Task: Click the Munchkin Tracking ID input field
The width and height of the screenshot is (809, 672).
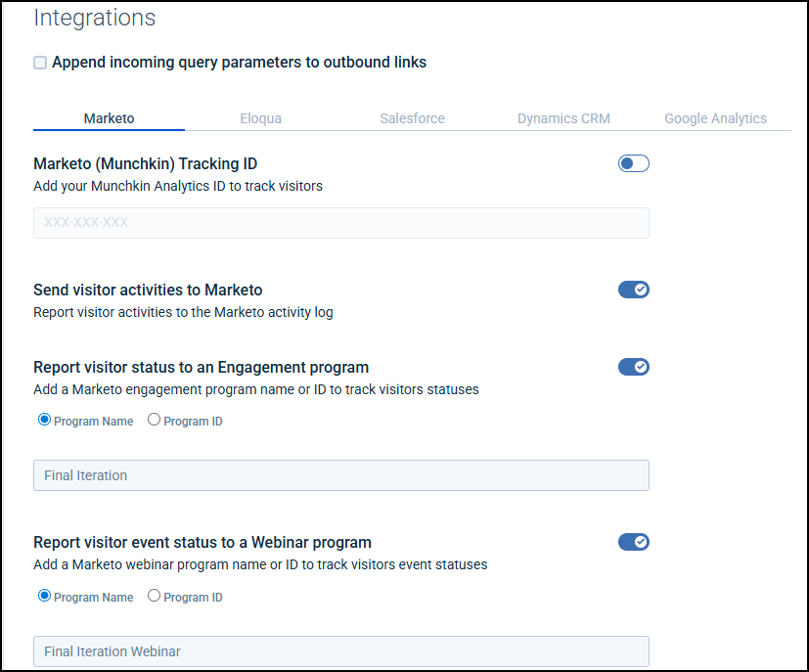Action: pyautogui.click(x=340, y=223)
